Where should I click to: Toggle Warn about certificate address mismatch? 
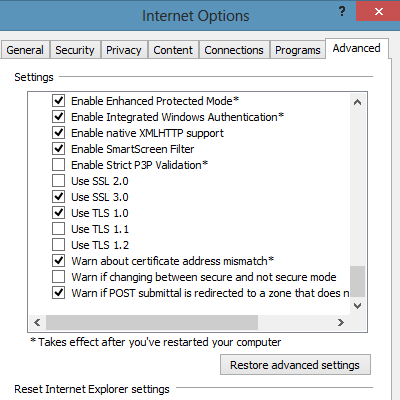pos(58,260)
